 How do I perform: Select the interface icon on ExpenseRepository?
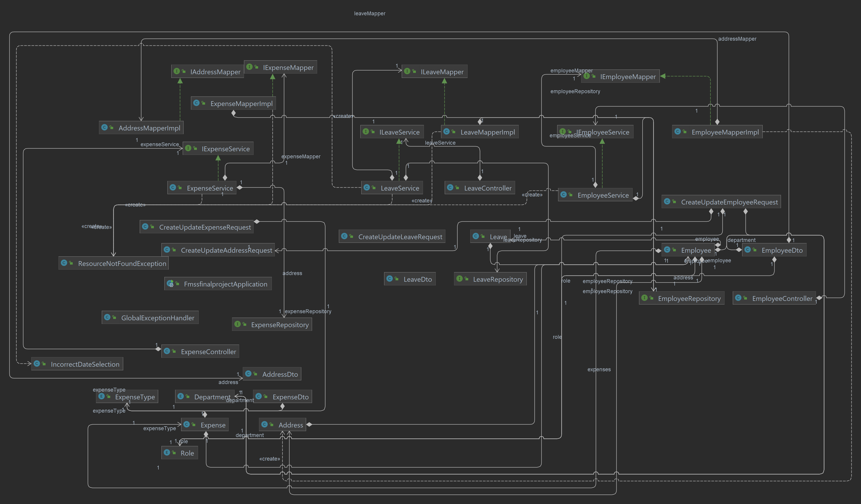coord(238,324)
